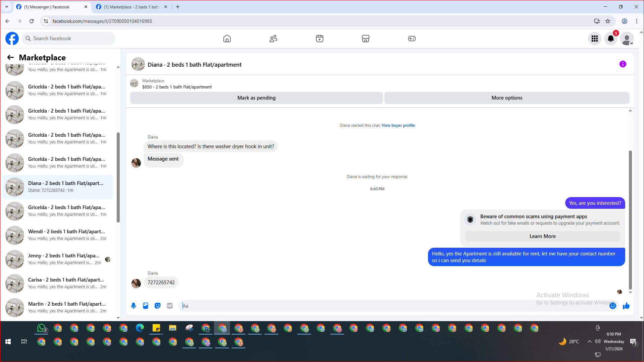The width and height of the screenshot is (644, 362).
Task: Open the Marketplace storefront icon
Action: click(x=366, y=39)
